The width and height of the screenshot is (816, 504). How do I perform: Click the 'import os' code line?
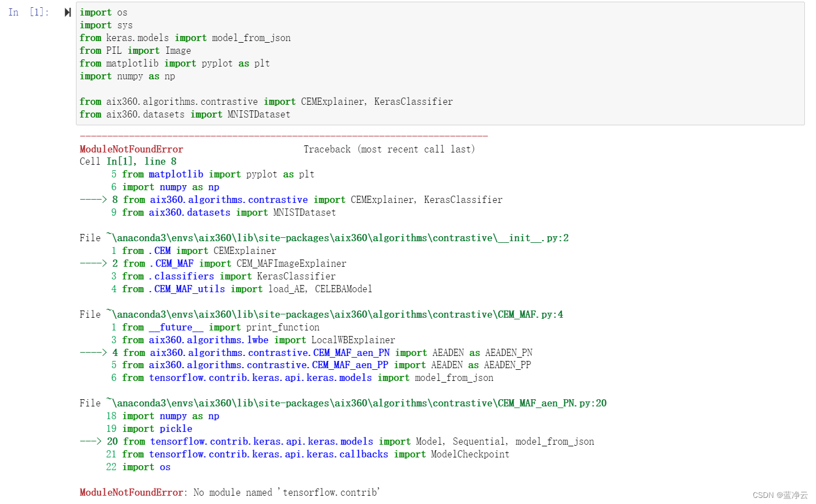coord(104,12)
